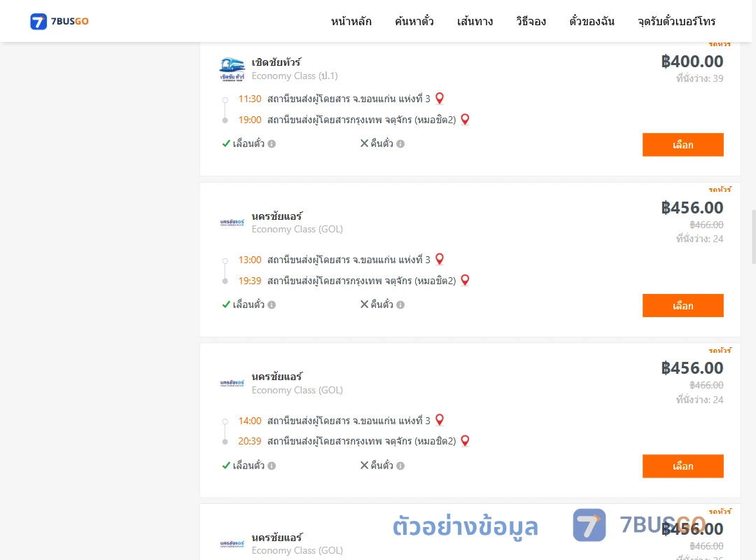The image size is (756, 560).
Task: Click the 20:39 arrival time
Action: (x=250, y=441)
